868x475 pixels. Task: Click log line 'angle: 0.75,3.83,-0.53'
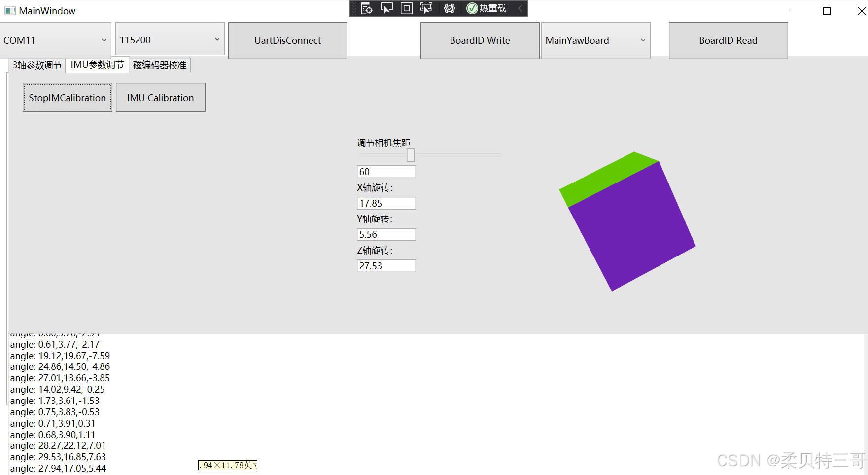(55, 412)
